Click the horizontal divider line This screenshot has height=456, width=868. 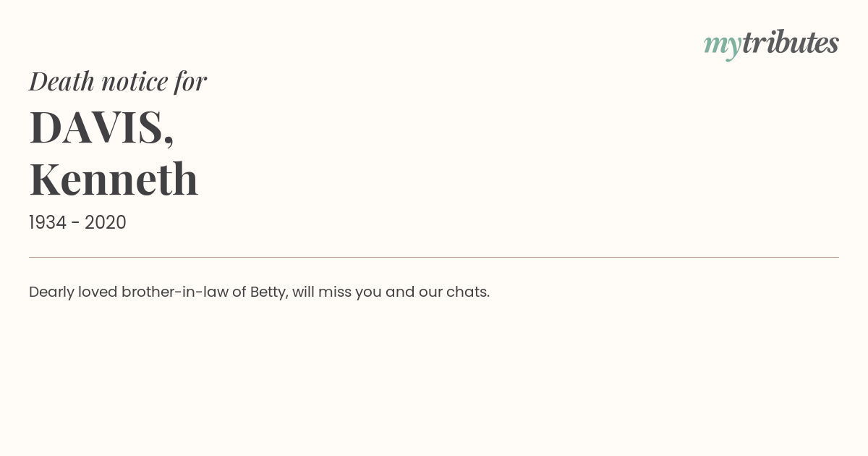click(x=434, y=257)
